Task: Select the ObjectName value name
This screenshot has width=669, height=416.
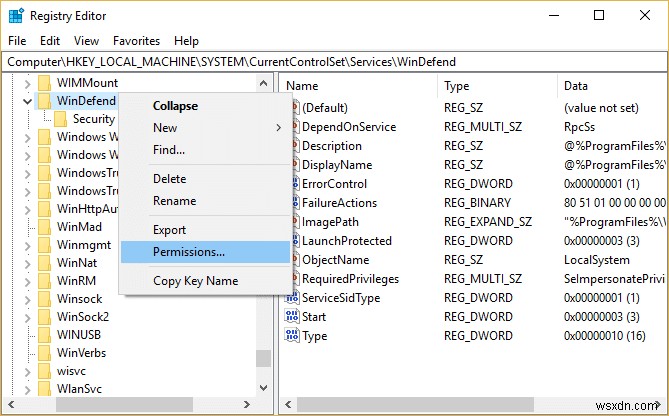Action: 335,259
